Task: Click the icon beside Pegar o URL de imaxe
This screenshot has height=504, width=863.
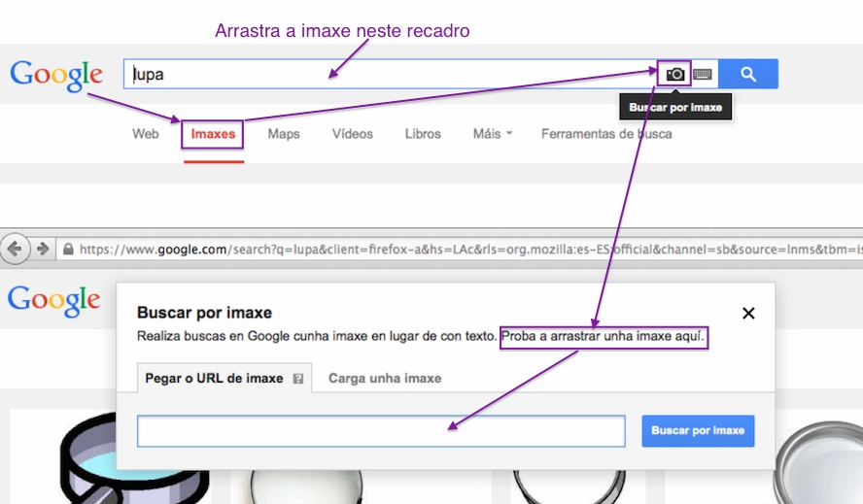Action: (297, 379)
